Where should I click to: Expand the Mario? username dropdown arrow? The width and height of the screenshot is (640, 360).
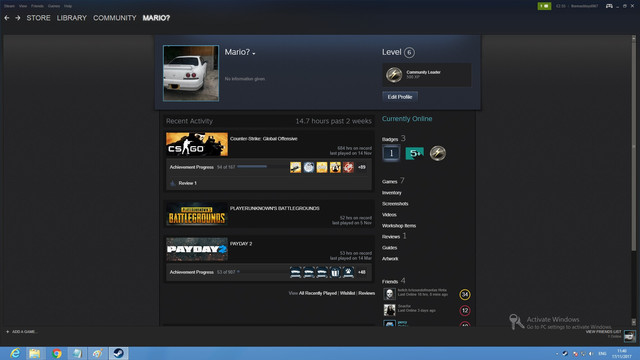point(253,53)
